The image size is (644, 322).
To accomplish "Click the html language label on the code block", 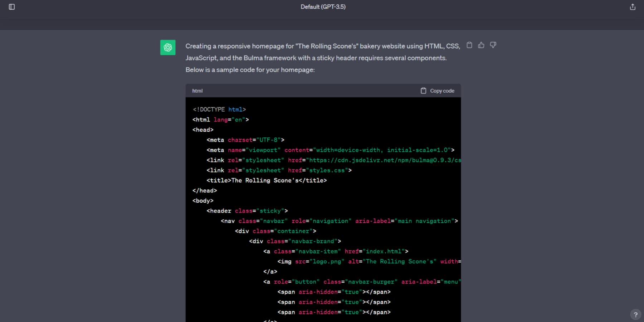I will pyautogui.click(x=197, y=91).
